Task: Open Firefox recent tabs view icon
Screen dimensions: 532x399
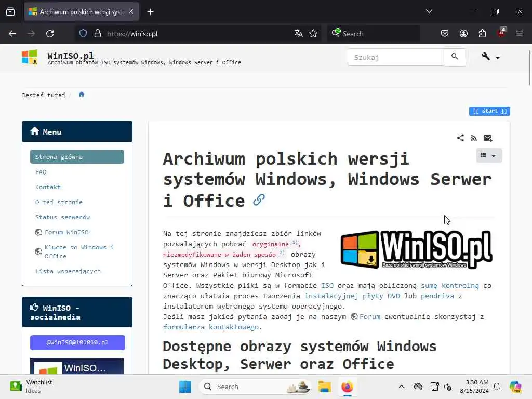Action: 10,11
